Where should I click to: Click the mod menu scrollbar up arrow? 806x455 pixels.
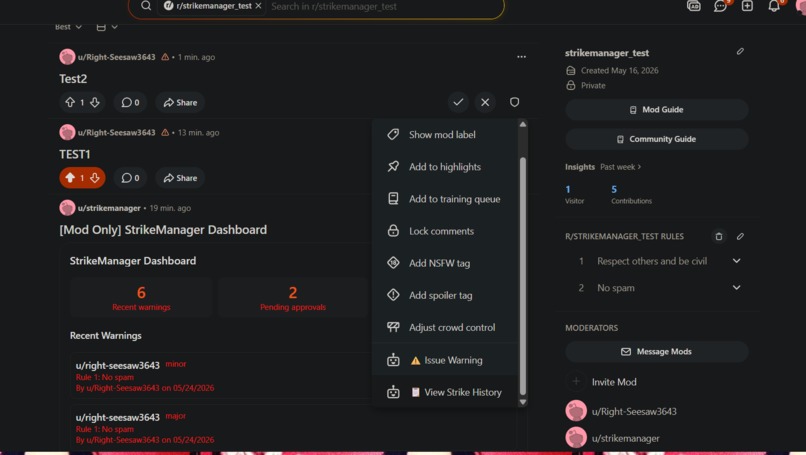tap(523, 124)
